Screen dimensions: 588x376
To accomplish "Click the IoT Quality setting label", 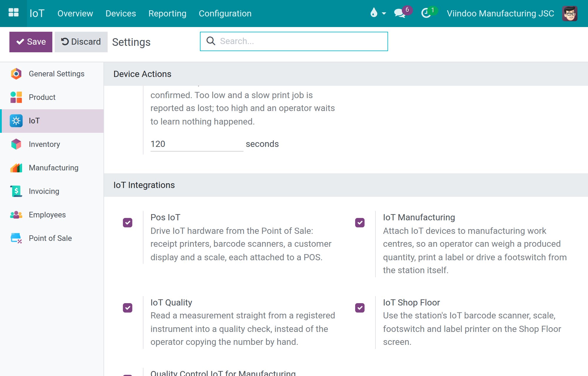I will coord(171,303).
